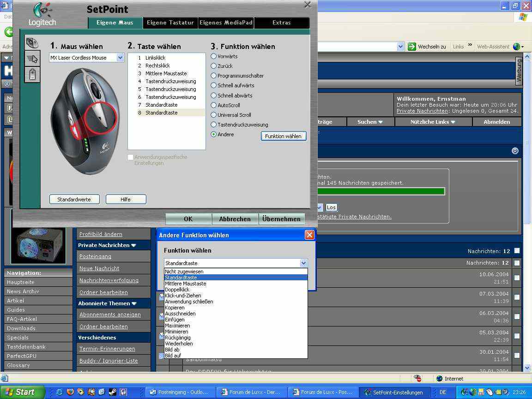Select the Zurück radio option

[214, 66]
